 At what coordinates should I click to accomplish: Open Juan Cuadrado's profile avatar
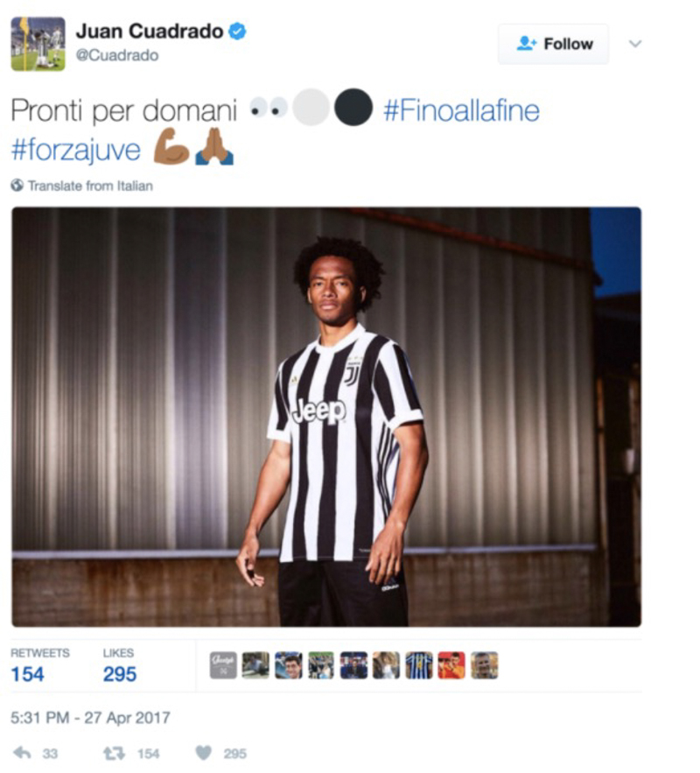pos(38,44)
